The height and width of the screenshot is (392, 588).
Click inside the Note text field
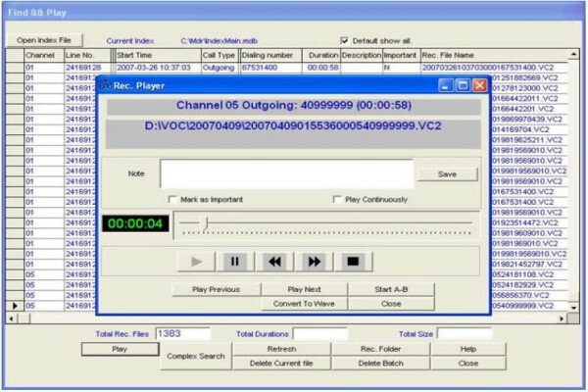tap(287, 173)
